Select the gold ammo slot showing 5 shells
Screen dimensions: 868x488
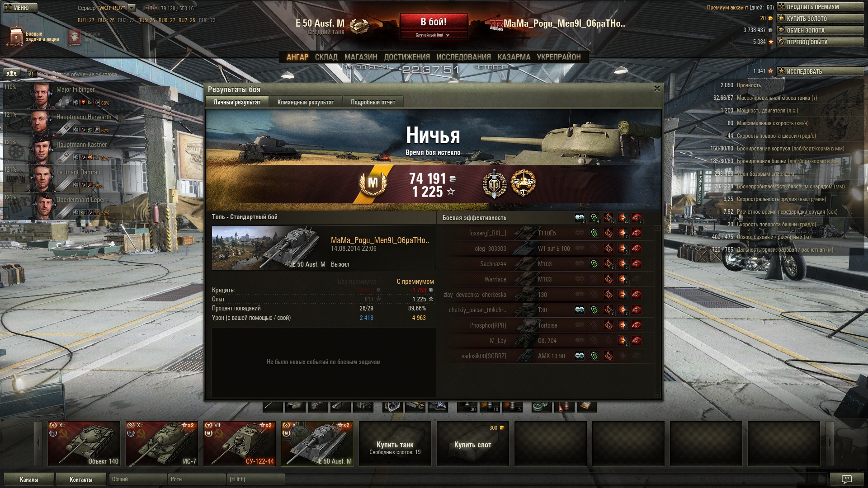tap(513, 406)
